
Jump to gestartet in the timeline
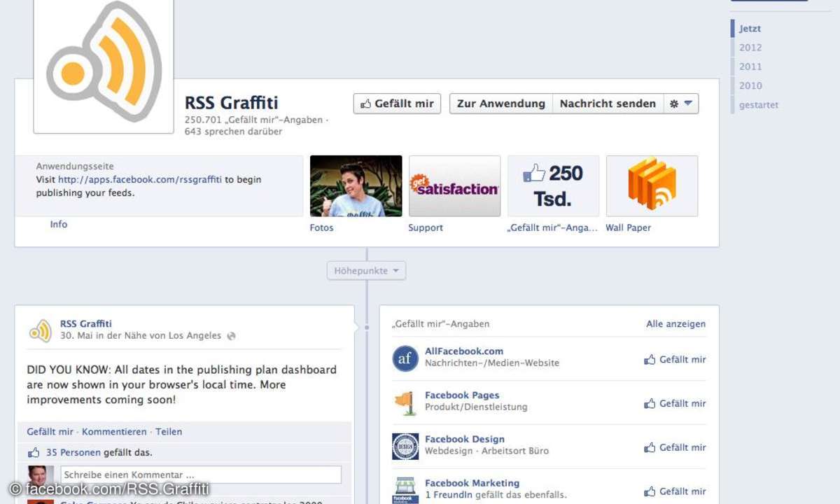coord(759,105)
